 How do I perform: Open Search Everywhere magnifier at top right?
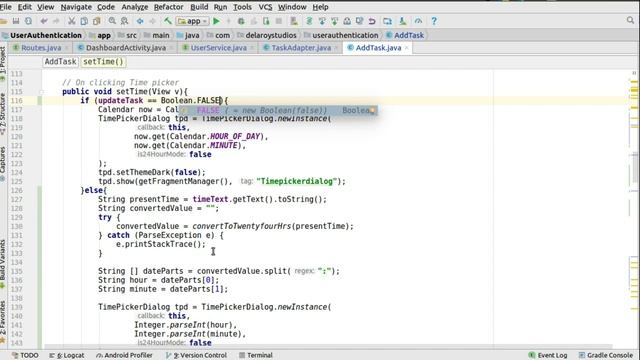(630, 20)
